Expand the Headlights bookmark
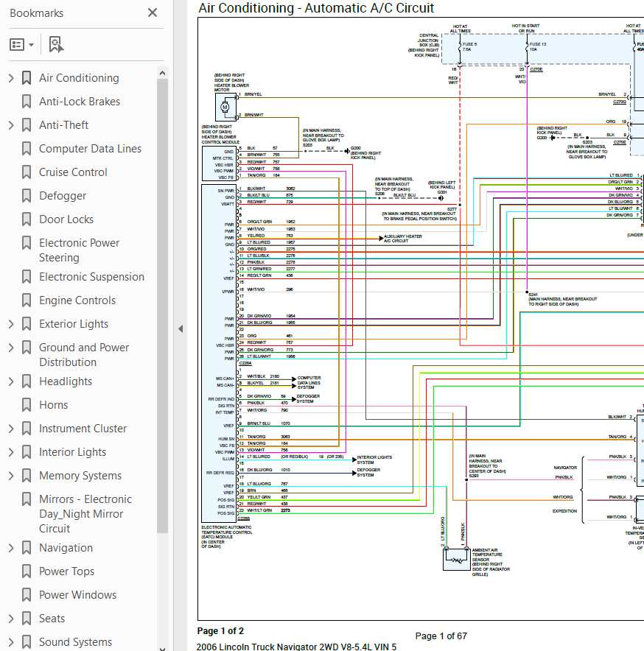The height and width of the screenshot is (651, 644). 11,381
